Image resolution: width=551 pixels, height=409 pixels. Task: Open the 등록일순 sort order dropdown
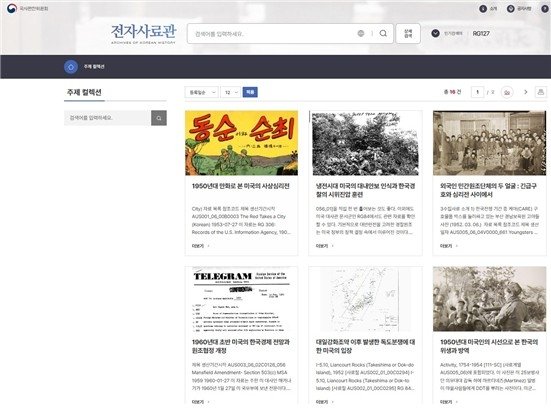click(202, 92)
